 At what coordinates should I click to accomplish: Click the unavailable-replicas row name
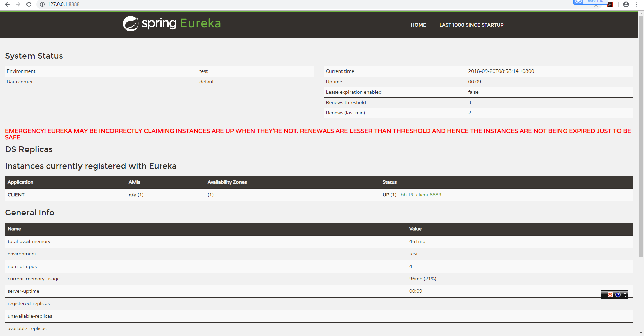tap(30, 316)
